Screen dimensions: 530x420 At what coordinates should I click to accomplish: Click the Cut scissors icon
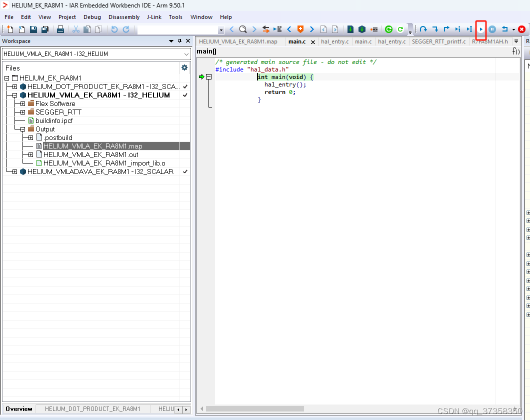(75, 29)
